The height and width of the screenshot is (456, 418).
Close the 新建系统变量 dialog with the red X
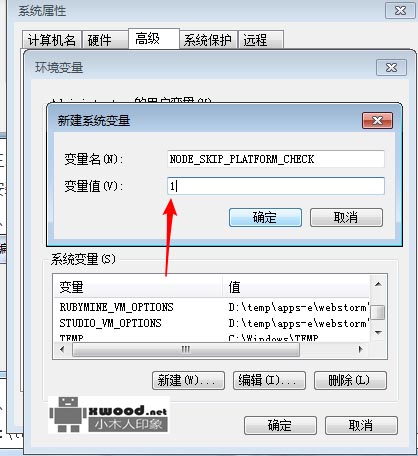pos(377,120)
